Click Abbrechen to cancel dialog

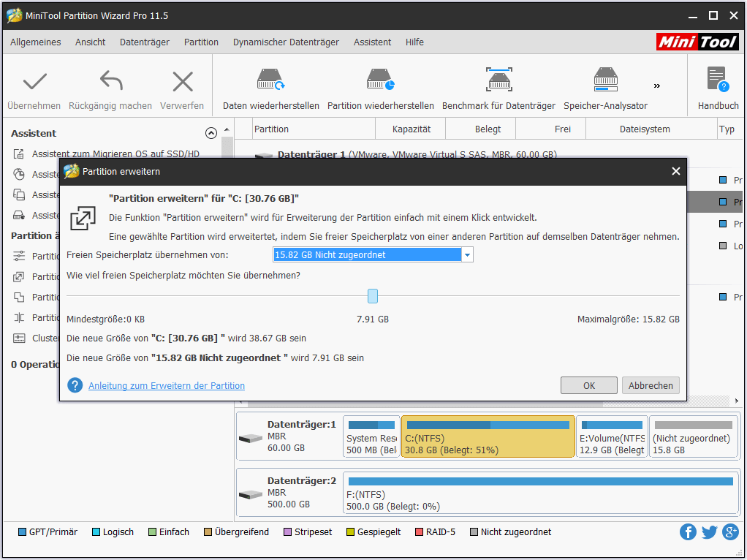tap(651, 385)
